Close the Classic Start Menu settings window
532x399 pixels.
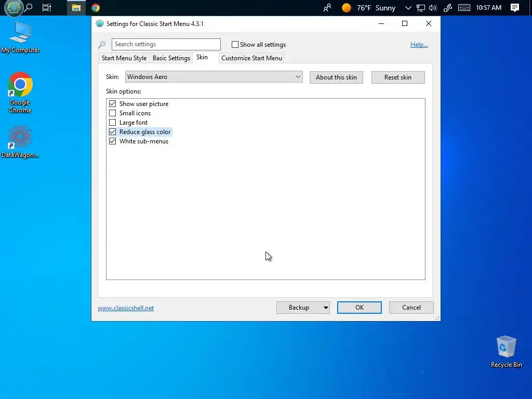coord(429,23)
